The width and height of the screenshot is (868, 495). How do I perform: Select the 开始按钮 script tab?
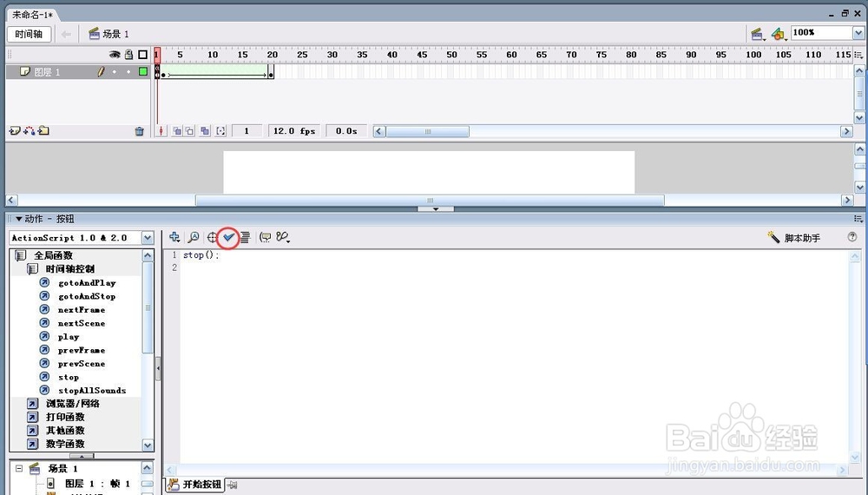click(194, 485)
